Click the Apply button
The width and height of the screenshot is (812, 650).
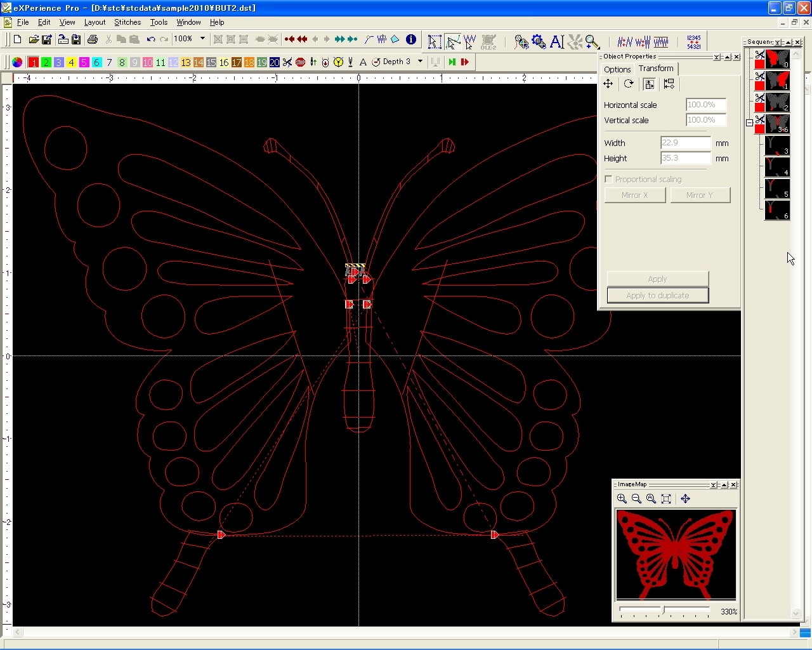pos(657,279)
